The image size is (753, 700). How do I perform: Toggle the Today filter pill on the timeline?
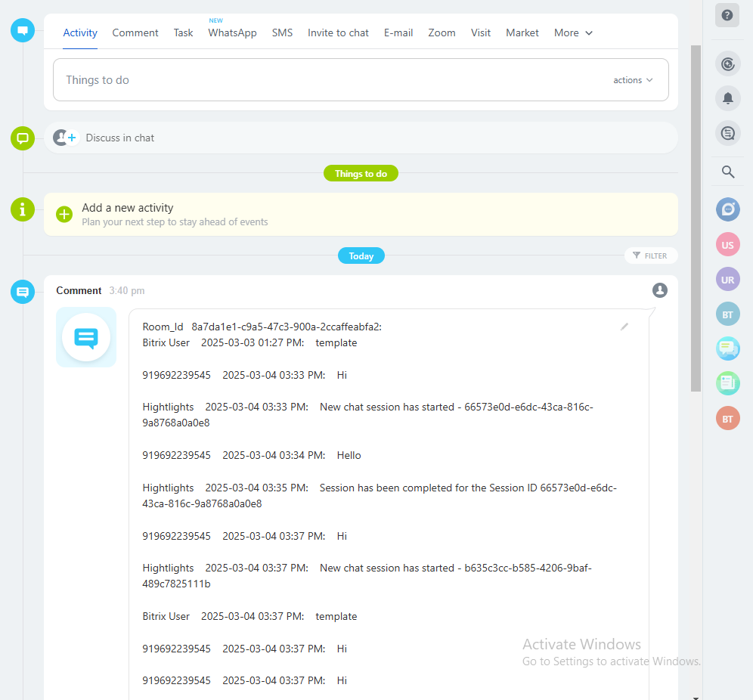[361, 256]
